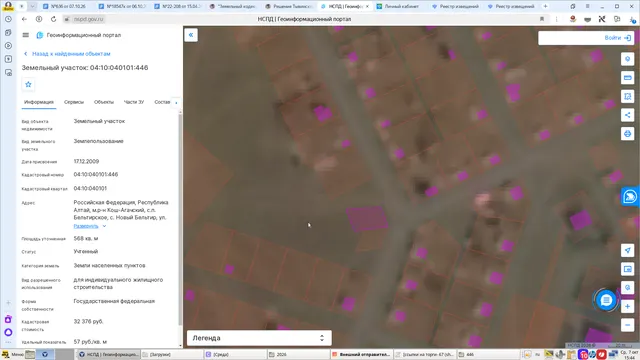Screen dimensions: 640x360
Task: Open the НСПД taskbar window button
Action: [x=109, y=354]
